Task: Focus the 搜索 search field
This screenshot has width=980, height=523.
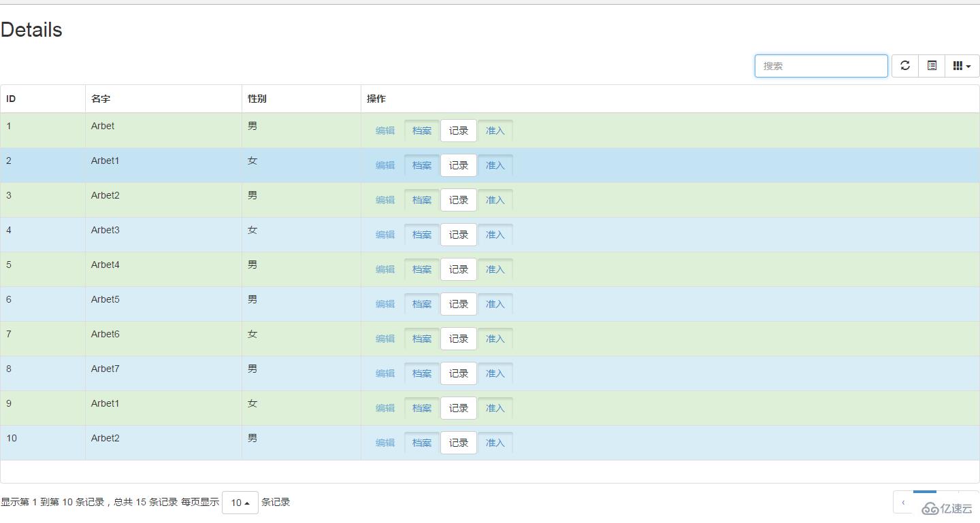Action: pos(821,66)
